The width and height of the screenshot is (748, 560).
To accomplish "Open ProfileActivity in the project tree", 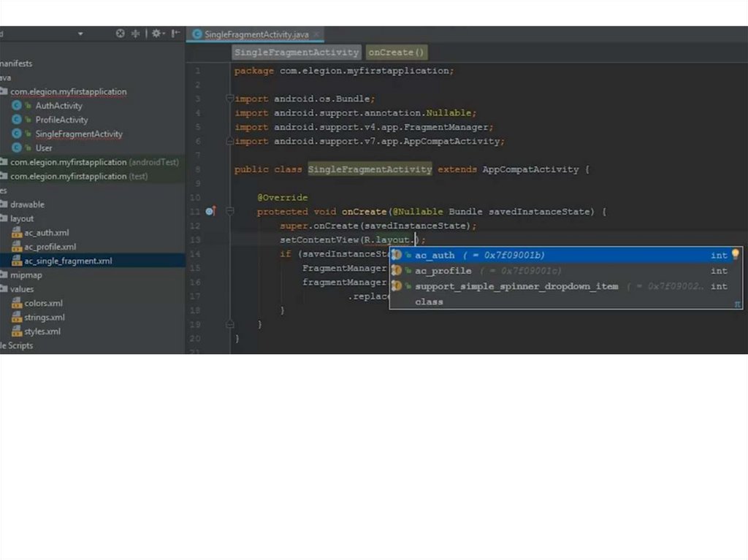I will tap(61, 120).
